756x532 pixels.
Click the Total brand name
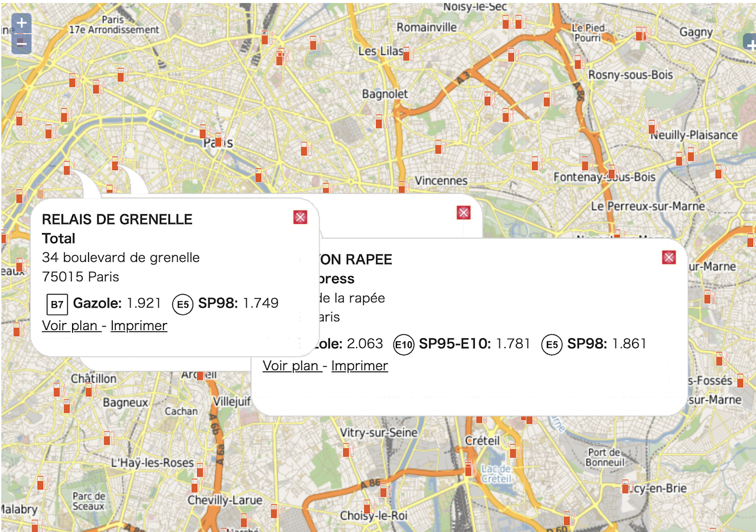coord(58,239)
